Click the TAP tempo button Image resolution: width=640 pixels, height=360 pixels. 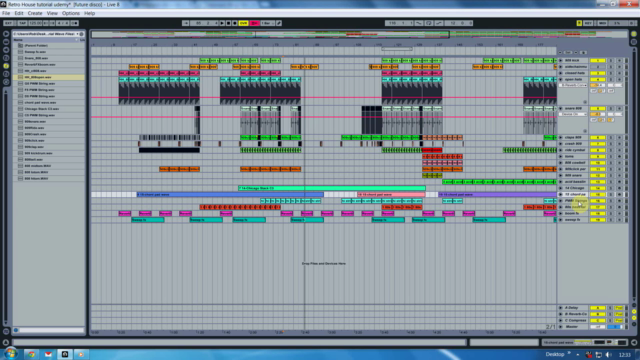pos(22,23)
